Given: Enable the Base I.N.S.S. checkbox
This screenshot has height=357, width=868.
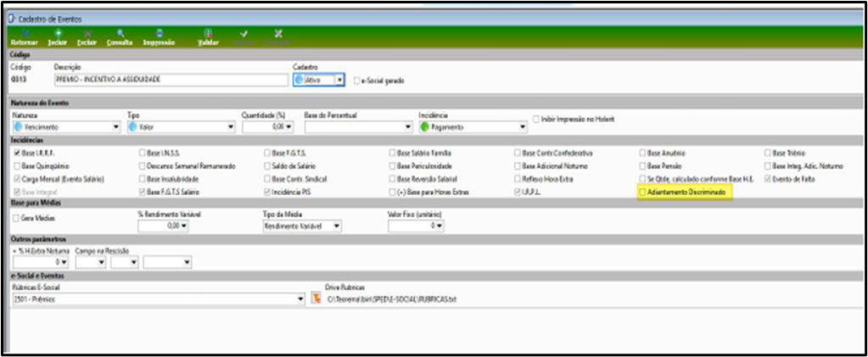Looking at the screenshot, I should 143,153.
